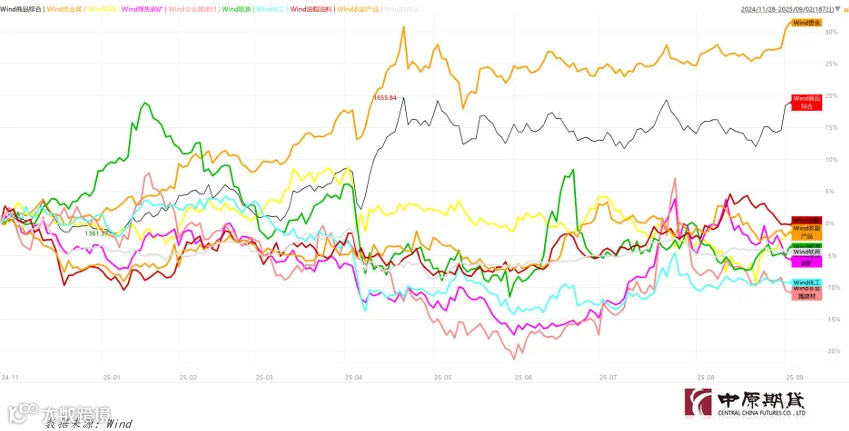Click the orange Wind农副产品 end label tag
This screenshot has height=431, width=849.
807,232
